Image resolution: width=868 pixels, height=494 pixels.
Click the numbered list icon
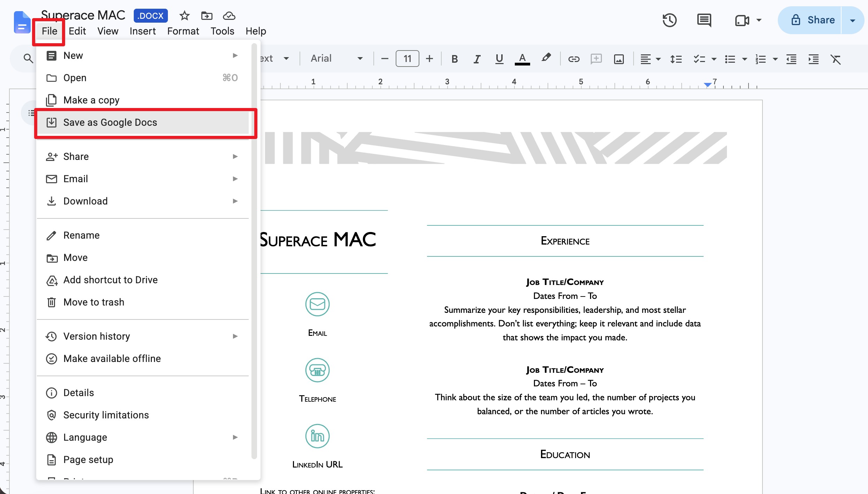[x=760, y=59]
